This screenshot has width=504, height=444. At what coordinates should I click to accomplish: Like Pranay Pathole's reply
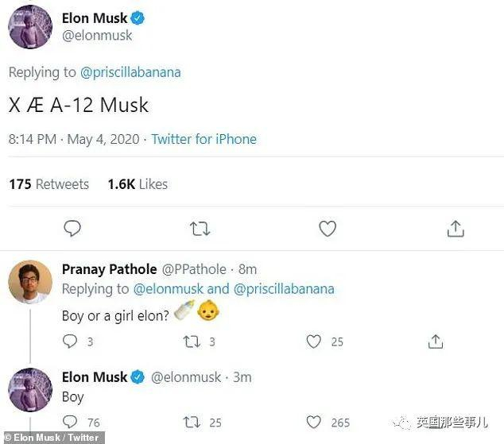(314, 342)
